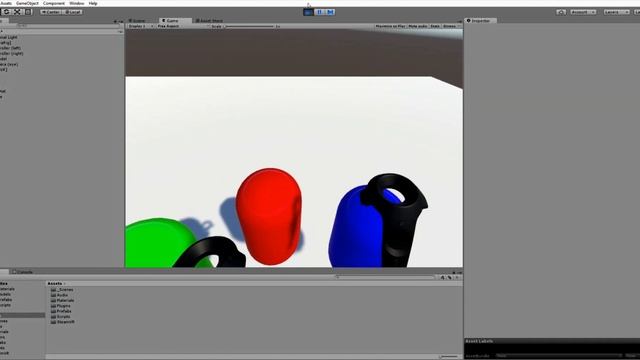640x360 pixels.
Task: Open the Layers dropdown
Action: coord(616,12)
